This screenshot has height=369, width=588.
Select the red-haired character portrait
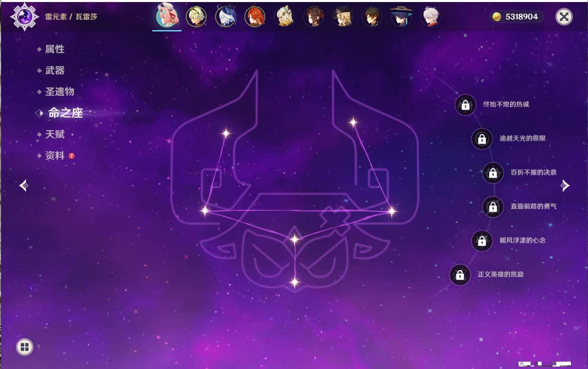[x=255, y=17]
